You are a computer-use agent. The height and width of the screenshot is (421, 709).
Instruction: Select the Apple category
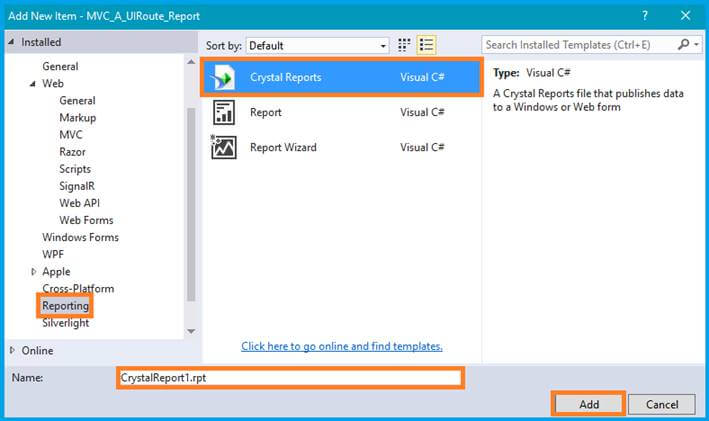(57, 272)
